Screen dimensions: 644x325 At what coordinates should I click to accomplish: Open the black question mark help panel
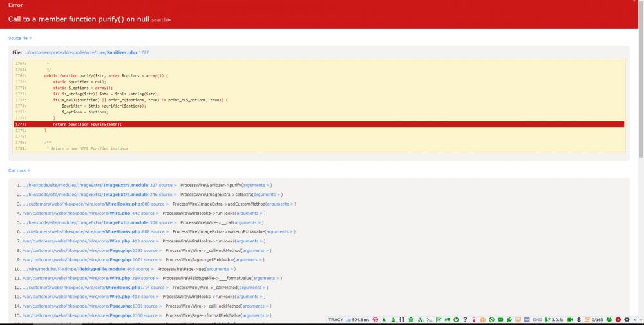click(x=465, y=320)
